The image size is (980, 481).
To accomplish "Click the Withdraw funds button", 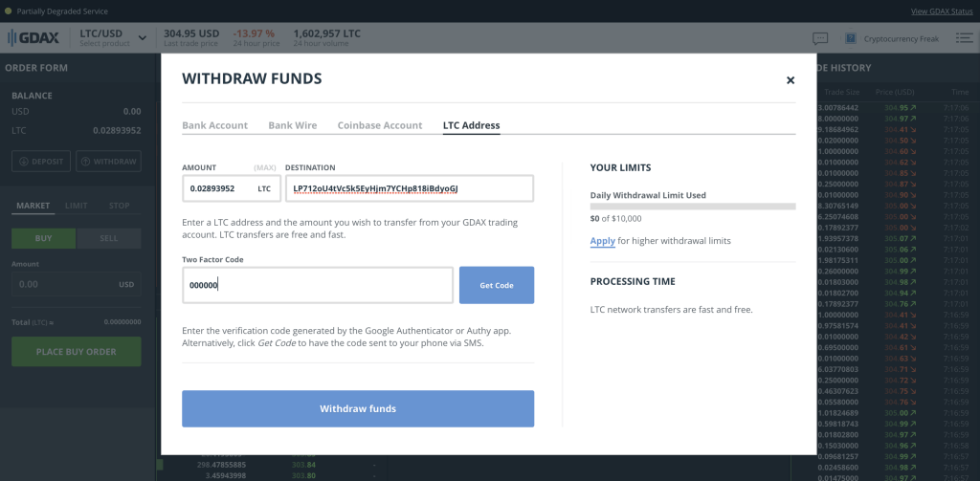I will (358, 408).
